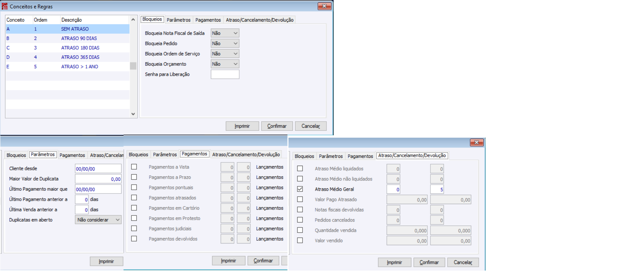Click Confirmar below the Pagamentos devolvidos row
Image resolution: width=644 pixels, height=275 pixels.
coord(263,261)
